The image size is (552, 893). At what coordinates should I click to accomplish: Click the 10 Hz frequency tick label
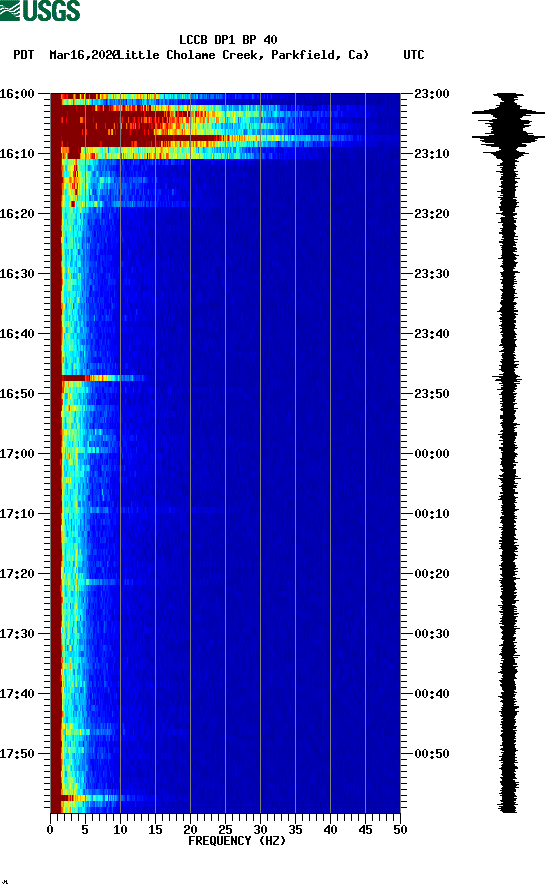coord(120,830)
